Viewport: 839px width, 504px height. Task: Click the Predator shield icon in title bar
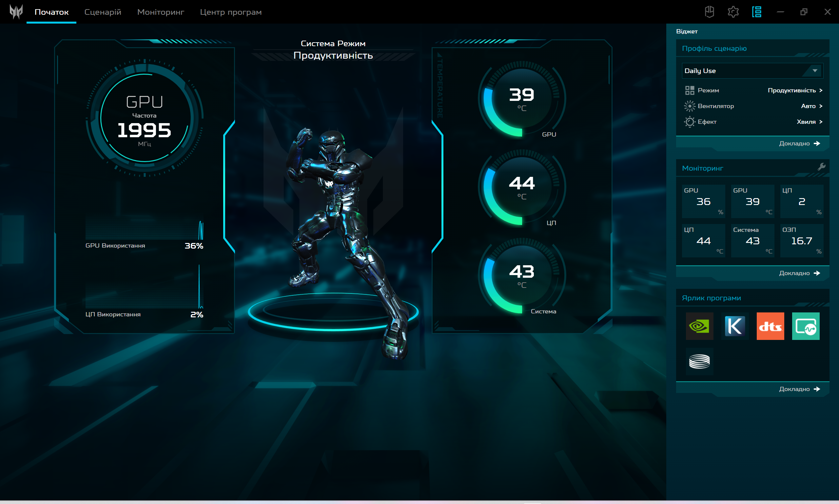pos(709,12)
